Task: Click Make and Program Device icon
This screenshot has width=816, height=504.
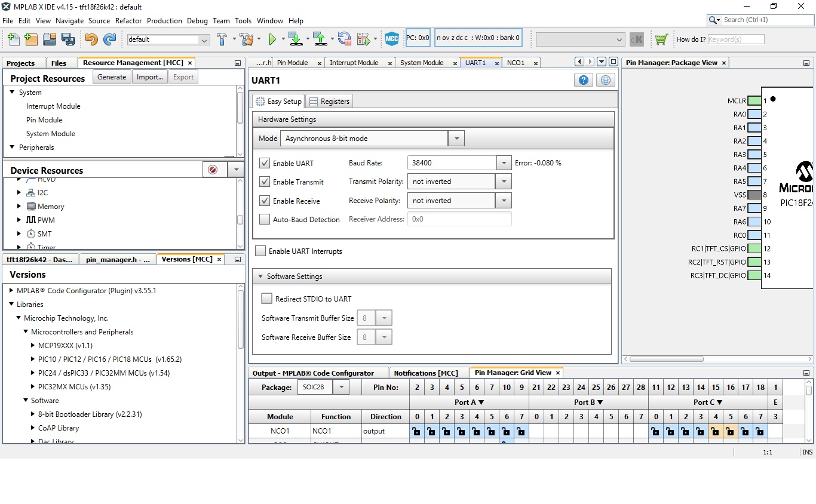Action: point(296,39)
